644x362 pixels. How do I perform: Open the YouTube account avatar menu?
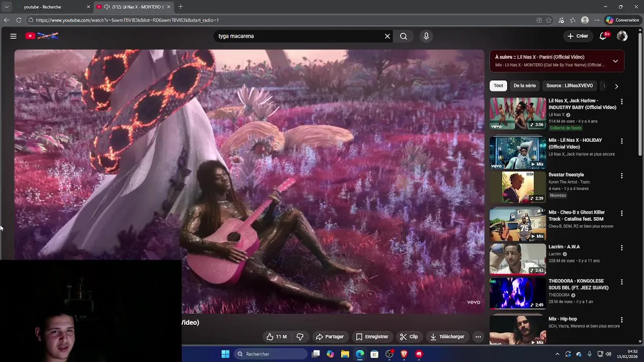(622, 36)
